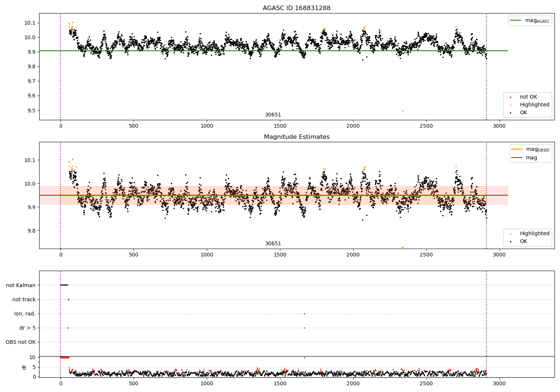Screen dimensions: 560x392
Task: Click the 'not track' axis label
Action: pos(24,299)
